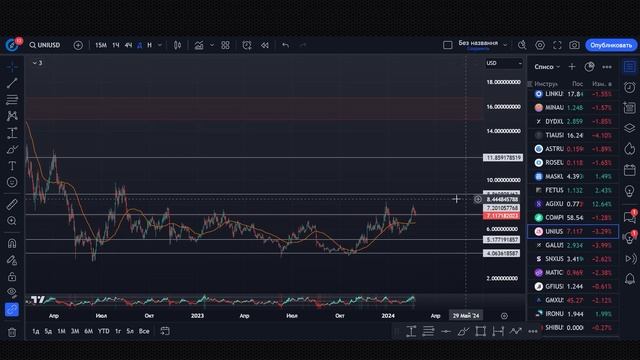Switch to the 4Ч timeframe
Viewport: 640px width, 360px height.
click(128, 45)
